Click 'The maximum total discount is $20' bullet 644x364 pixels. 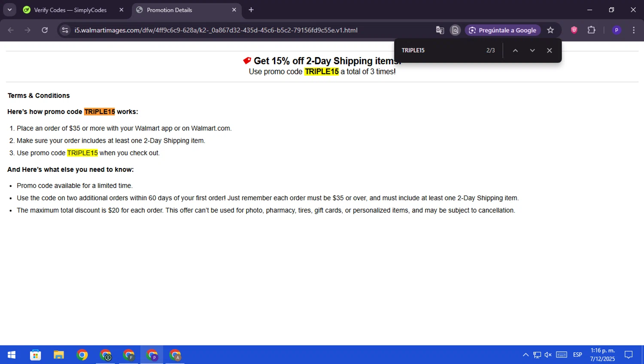pos(266,210)
